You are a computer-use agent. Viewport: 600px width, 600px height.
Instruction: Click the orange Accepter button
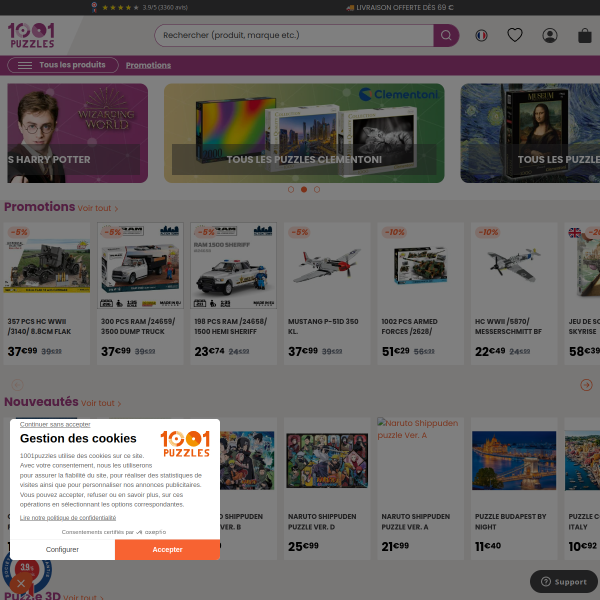pos(168,549)
